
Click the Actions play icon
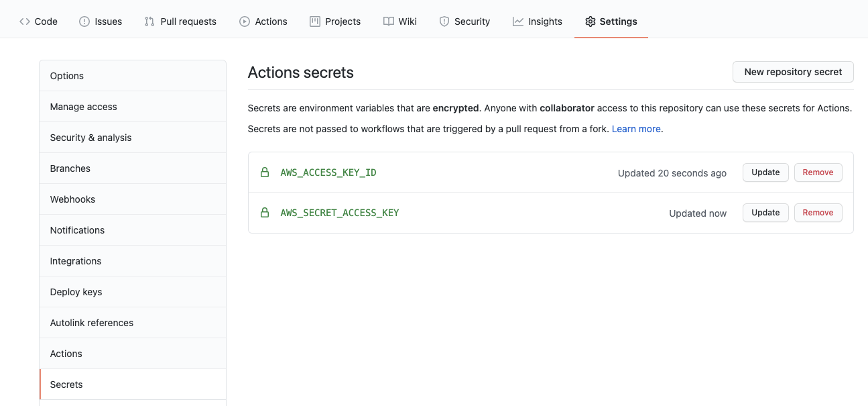pos(244,21)
